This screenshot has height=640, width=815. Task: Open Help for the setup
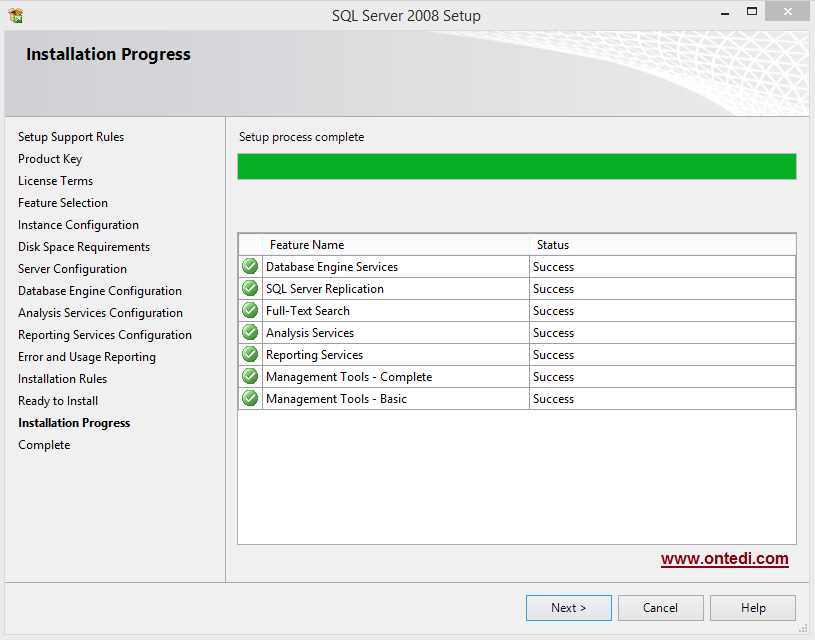point(753,608)
